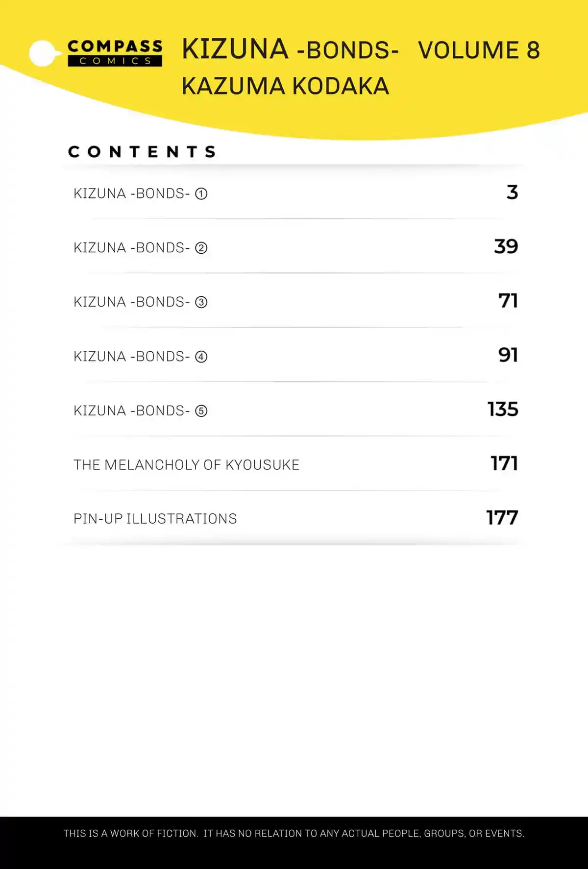Click the circled number 3 icon

tap(201, 302)
